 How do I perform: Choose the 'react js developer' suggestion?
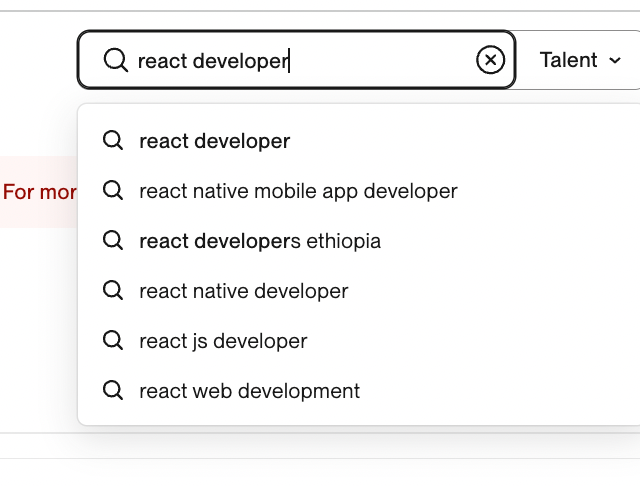pyautogui.click(x=223, y=341)
